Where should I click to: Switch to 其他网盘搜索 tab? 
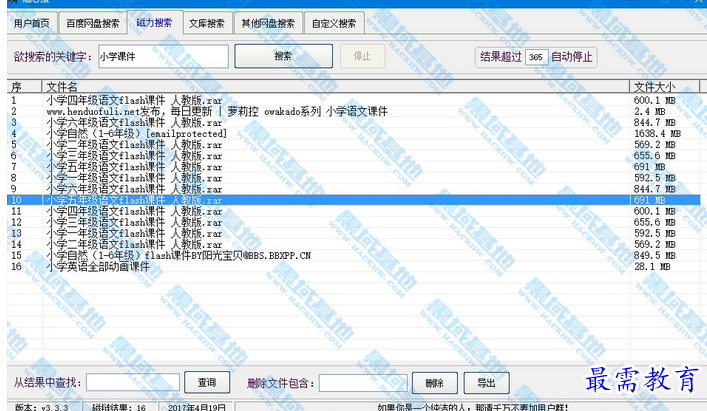[x=268, y=23]
